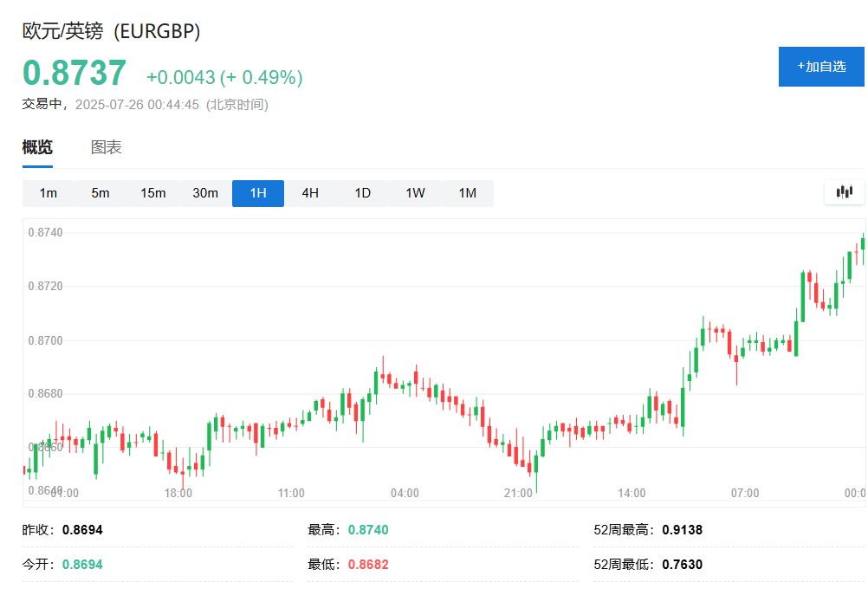Click the 07:00 x-axis time label
The width and height of the screenshot is (868, 595).
[745, 493]
